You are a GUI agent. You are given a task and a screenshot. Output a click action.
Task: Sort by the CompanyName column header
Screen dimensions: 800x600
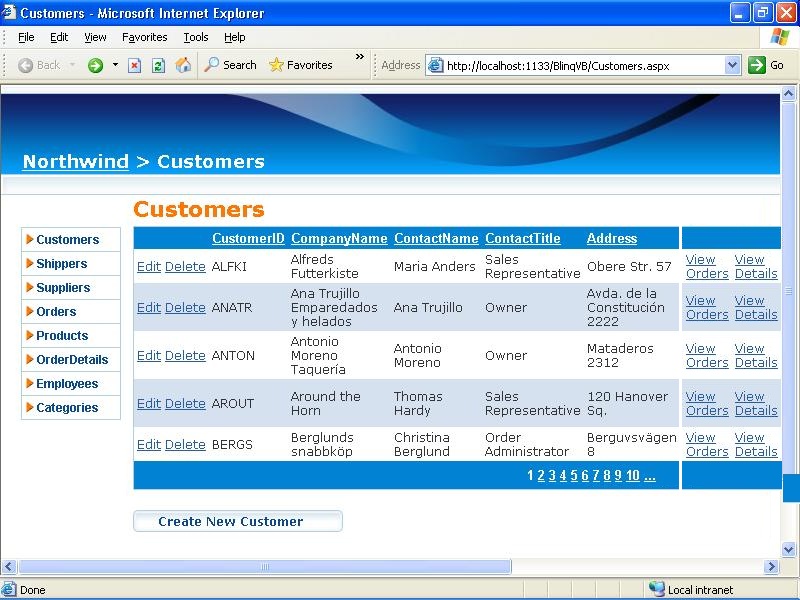339,238
